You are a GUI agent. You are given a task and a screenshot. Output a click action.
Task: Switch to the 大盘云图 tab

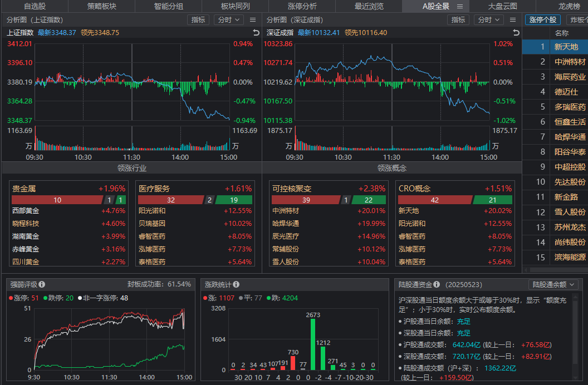[x=502, y=6]
